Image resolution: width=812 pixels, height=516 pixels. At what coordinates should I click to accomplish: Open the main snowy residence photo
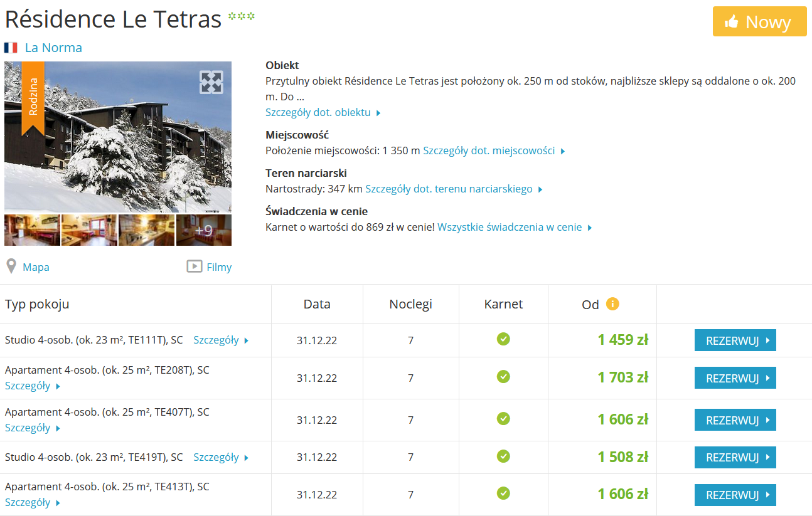[x=118, y=137]
